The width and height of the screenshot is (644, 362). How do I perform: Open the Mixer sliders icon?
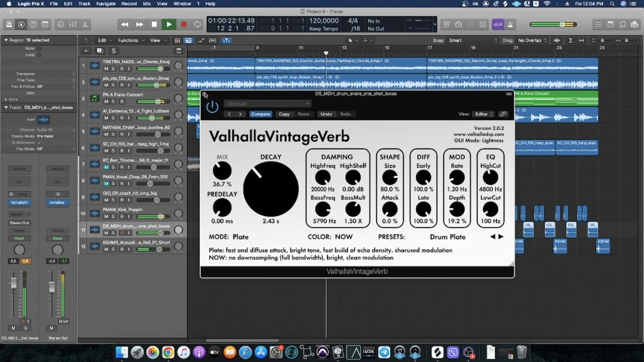coord(73,24)
